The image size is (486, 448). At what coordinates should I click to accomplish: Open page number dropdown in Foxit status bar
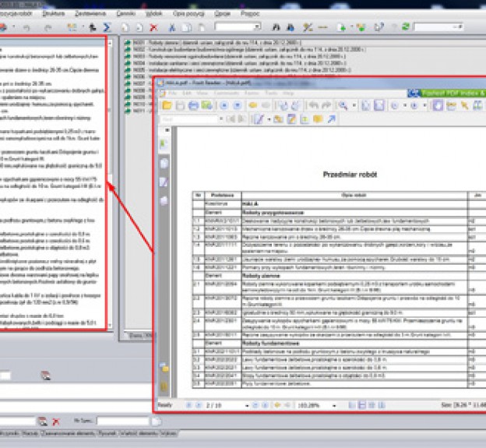[x=247, y=405]
